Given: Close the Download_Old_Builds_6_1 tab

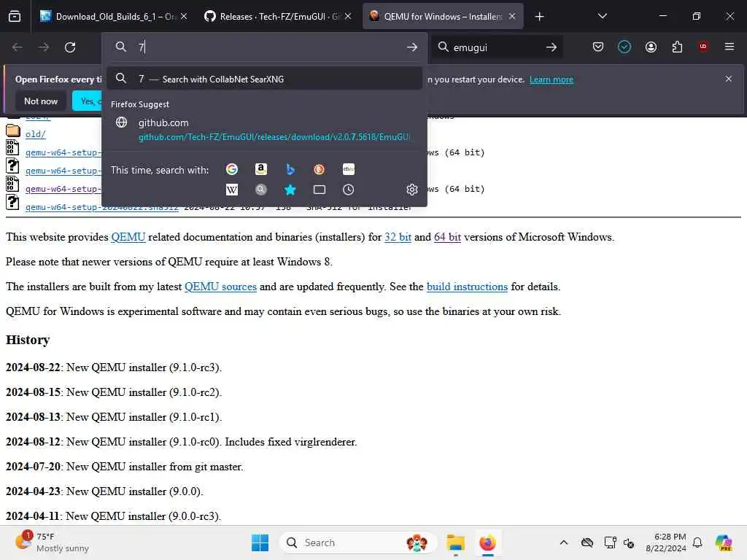Looking at the screenshot, I should (x=184, y=16).
